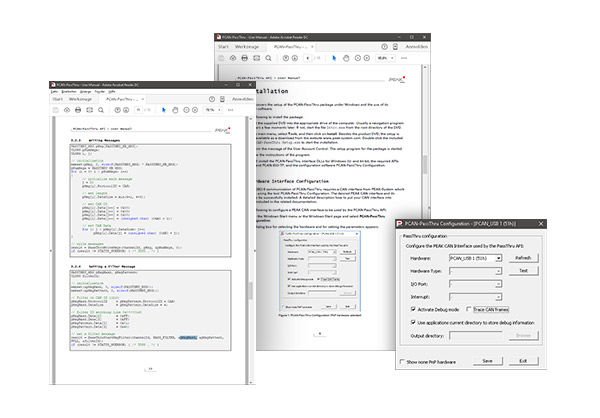Click the Save button in the configuration dialog
The height and width of the screenshot is (418, 600).
[487, 361]
